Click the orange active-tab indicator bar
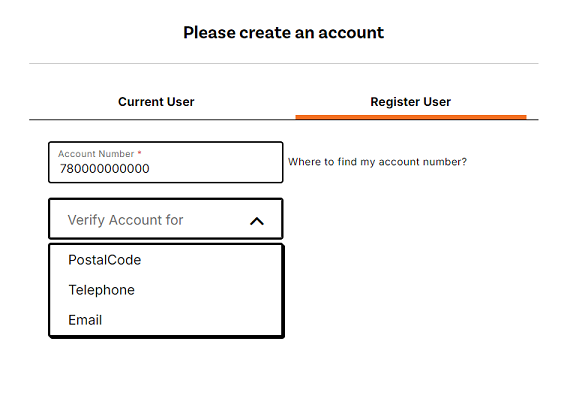 pos(411,117)
